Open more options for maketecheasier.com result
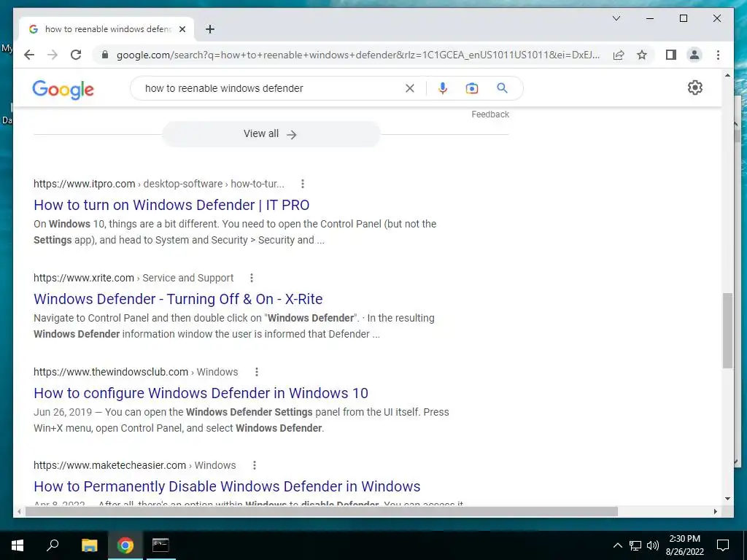 coord(255,465)
